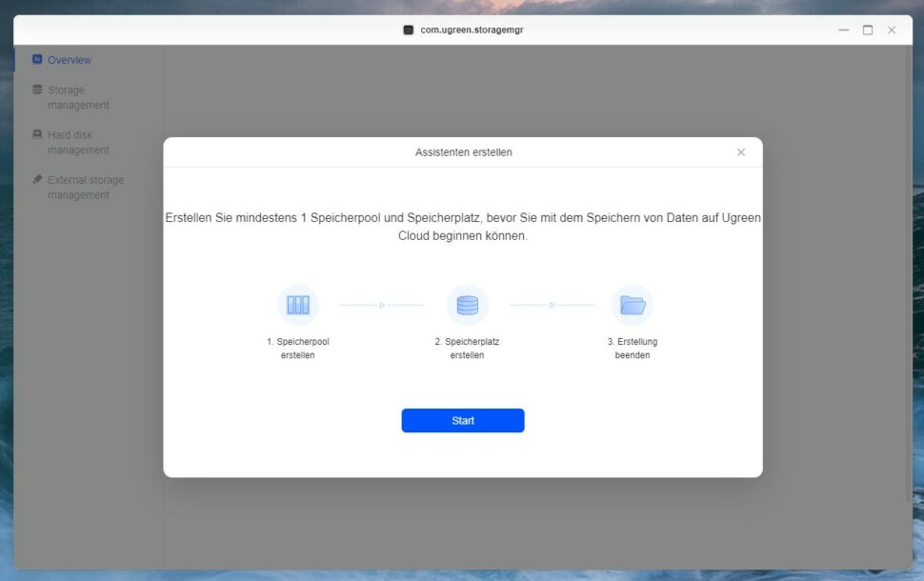The height and width of the screenshot is (581, 924).
Task: Click the Storage management stack icon
Action: click(37, 89)
